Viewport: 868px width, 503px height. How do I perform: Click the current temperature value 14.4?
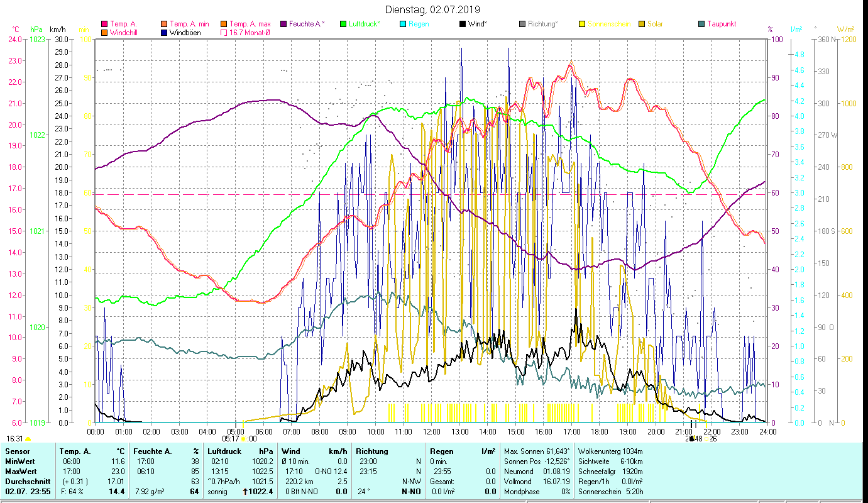[117, 492]
